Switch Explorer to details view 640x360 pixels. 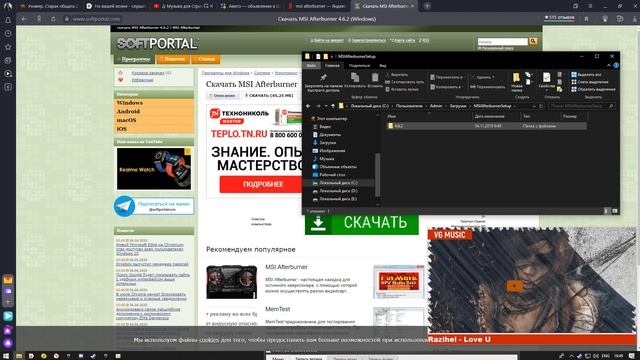pyautogui.click(x=606, y=211)
